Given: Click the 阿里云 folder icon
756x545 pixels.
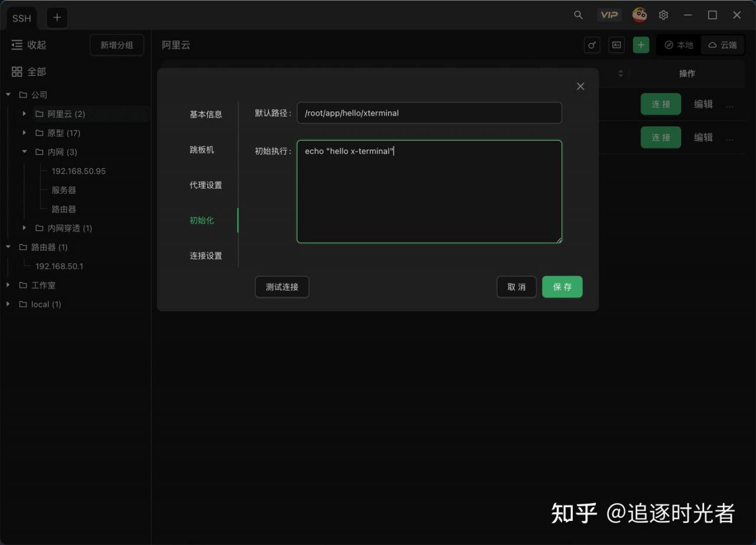Looking at the screenshot, I should tap(40, 114).
